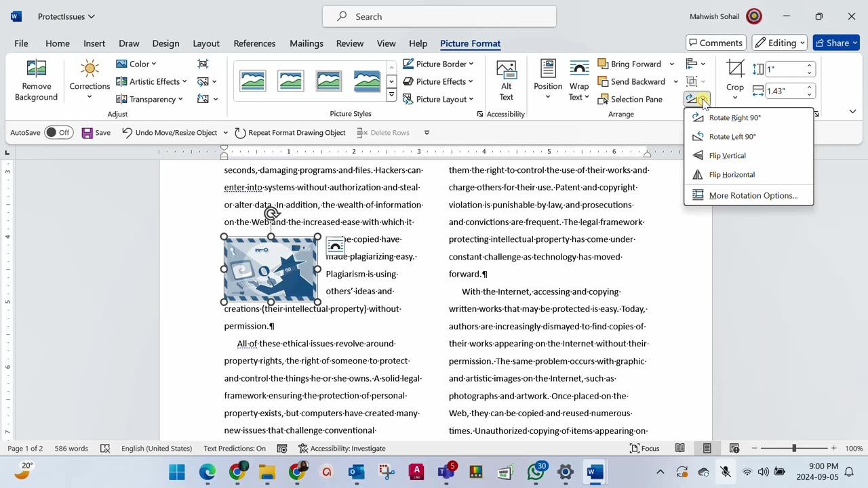Switch to Print Layout view

coord(707,448)
